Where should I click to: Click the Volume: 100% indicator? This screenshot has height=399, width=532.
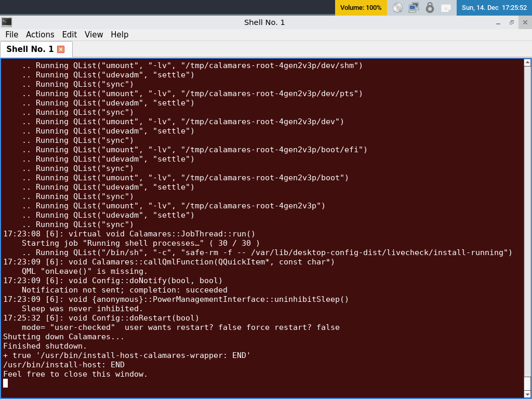pos(361,8)
